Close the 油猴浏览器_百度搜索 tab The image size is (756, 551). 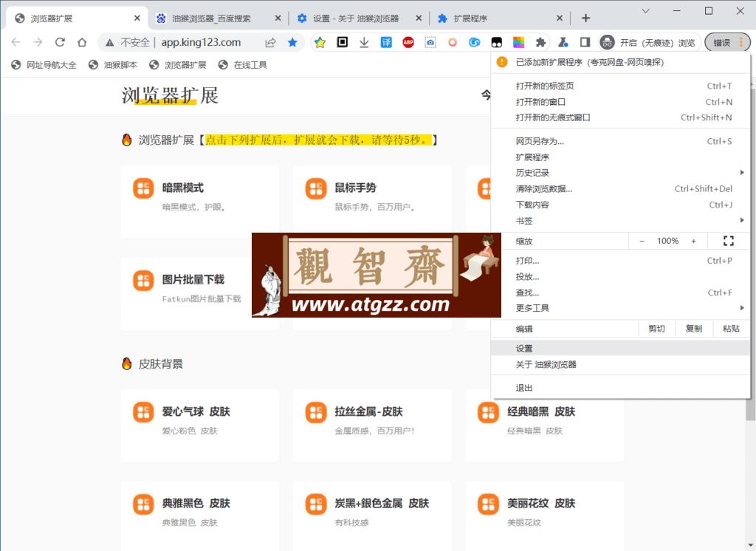(x=278, y=18)
